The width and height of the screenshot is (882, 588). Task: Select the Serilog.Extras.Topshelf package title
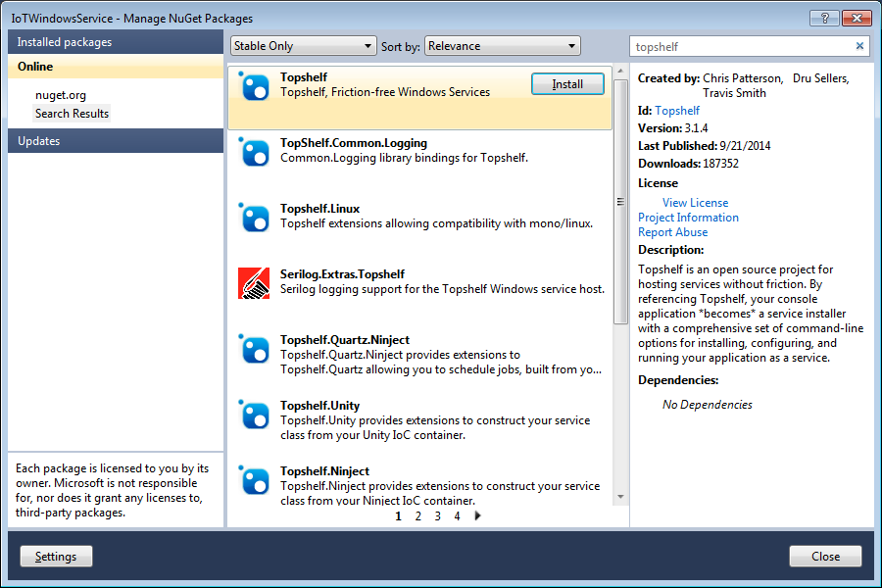click(343, 274)
